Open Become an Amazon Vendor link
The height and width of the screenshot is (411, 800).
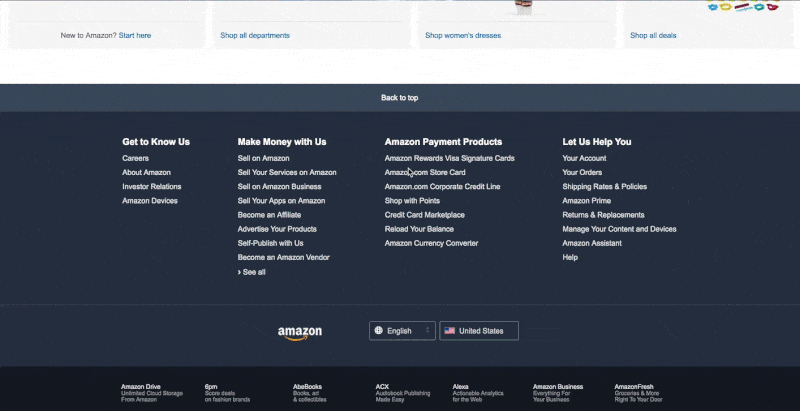tap(284, 258)
